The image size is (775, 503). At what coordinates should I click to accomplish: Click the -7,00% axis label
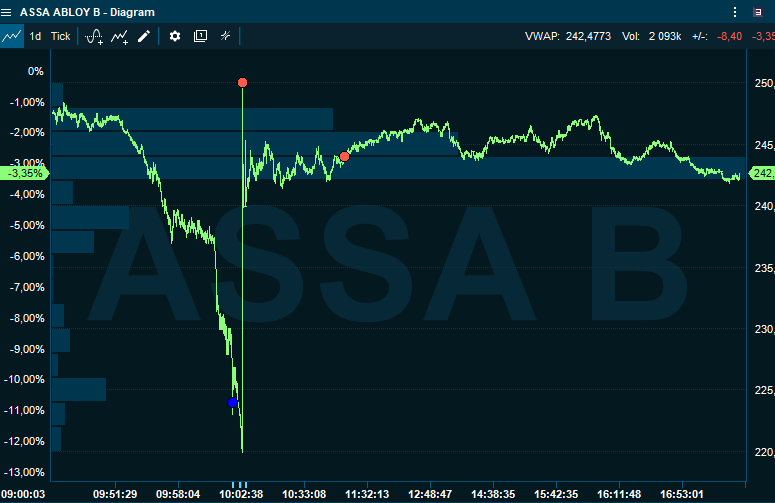(27, 287)
